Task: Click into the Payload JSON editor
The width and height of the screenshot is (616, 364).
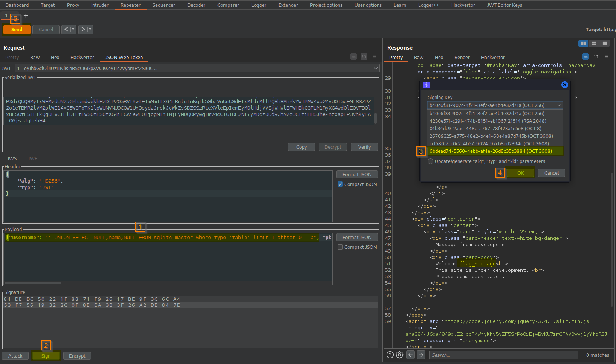Action: coord(168,260)
